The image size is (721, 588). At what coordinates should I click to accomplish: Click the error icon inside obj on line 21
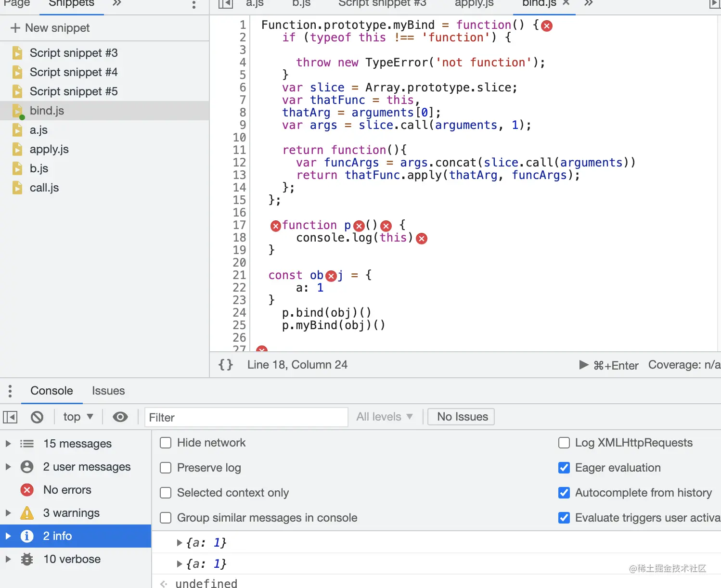[x=331, y=276]
